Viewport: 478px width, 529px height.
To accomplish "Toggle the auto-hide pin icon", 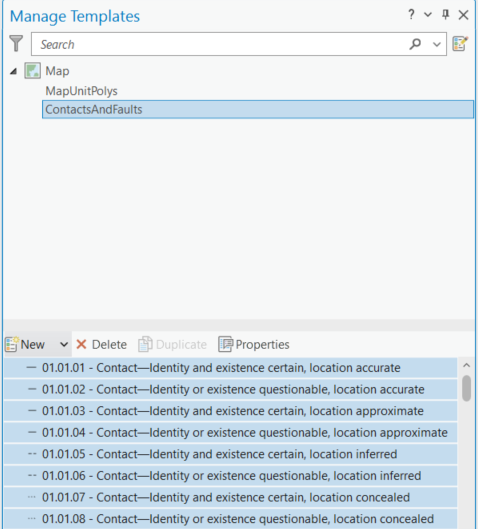I will pyautogui.click(x=446, y=15).
